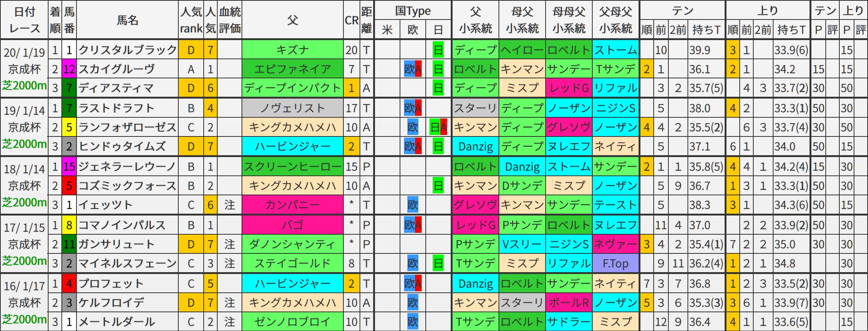Click the ボールR lineage cell
Image resolution: width=868 pixels, height=331 pixels.
click(569, 303)
